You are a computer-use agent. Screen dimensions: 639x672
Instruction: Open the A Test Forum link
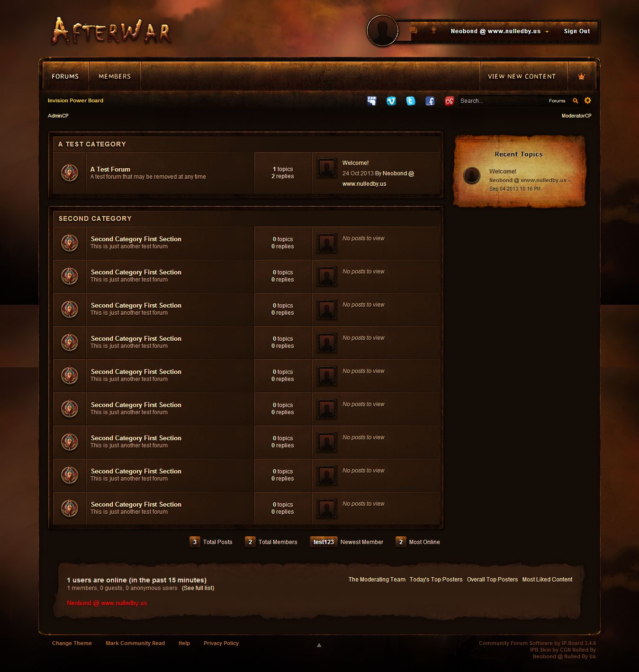pyautogui.click(x=110, y=169)
